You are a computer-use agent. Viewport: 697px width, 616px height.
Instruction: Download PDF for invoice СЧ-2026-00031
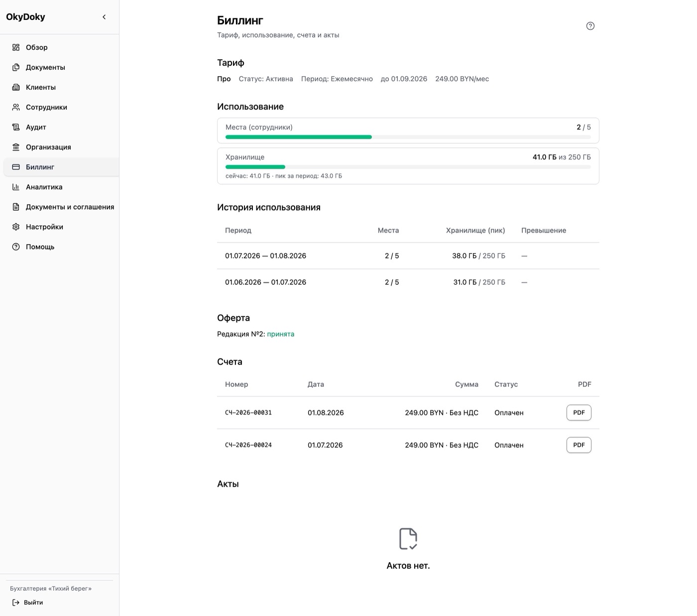579,413
